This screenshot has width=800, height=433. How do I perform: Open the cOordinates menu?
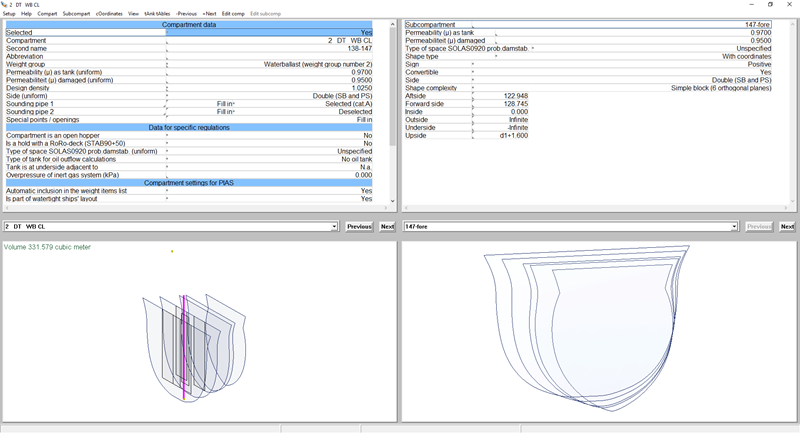click(110, 14)
